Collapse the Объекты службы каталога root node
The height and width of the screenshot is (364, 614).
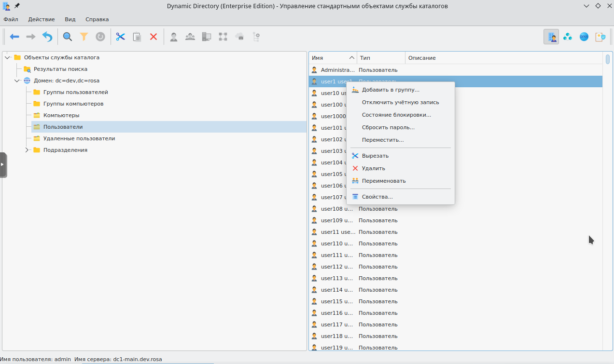point(8,57)
